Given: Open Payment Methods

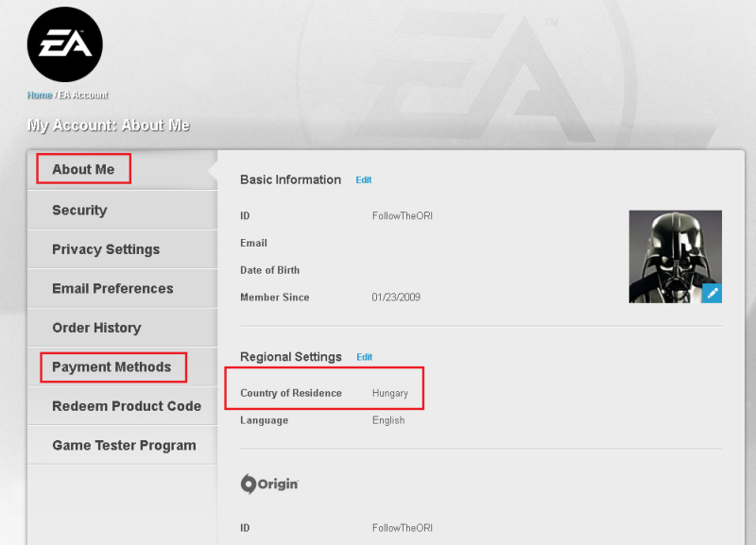Looking at the screenshot, I should [112, 366].
